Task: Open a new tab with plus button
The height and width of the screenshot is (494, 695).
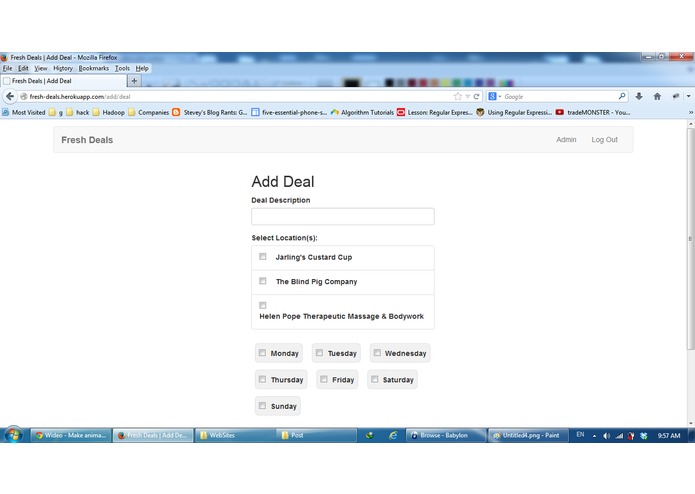Action: [134, 81]
